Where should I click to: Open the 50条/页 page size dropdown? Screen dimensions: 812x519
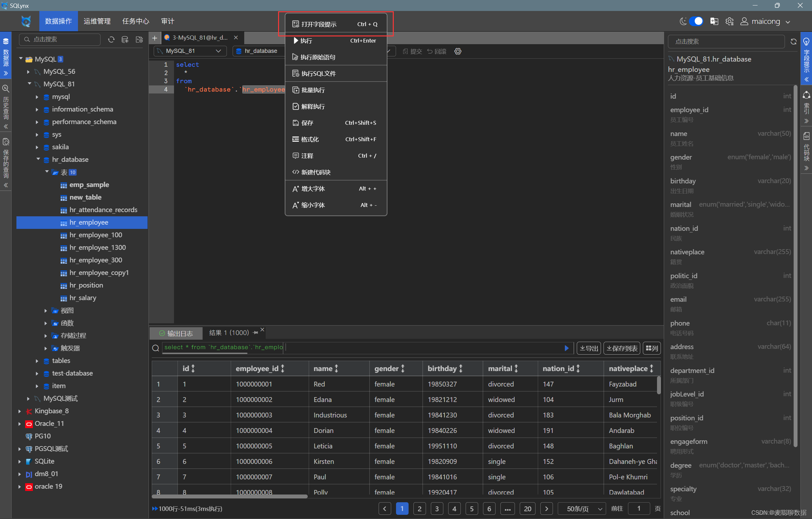click(581, 508)
